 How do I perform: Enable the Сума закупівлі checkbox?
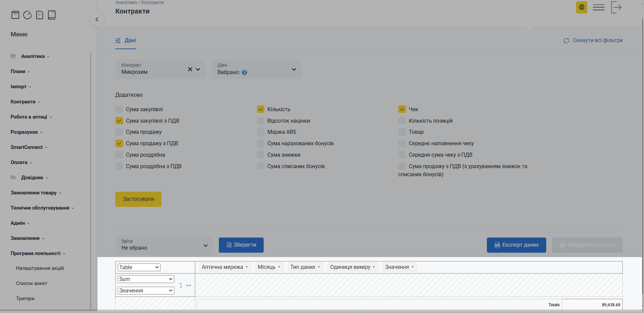click(x=119, y=109)
